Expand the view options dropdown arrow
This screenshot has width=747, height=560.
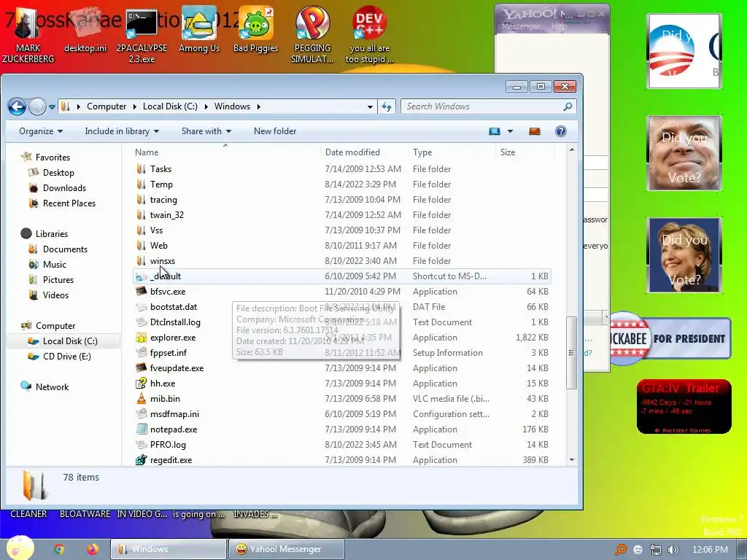pos(510,131)
